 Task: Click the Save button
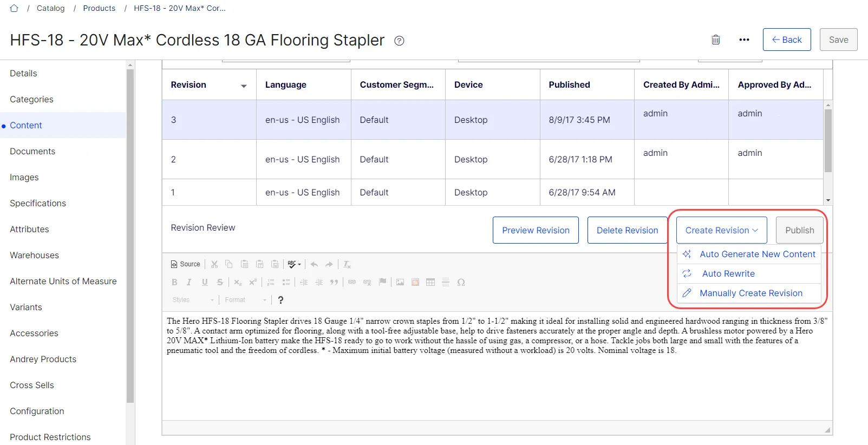[x=838, y=40]
